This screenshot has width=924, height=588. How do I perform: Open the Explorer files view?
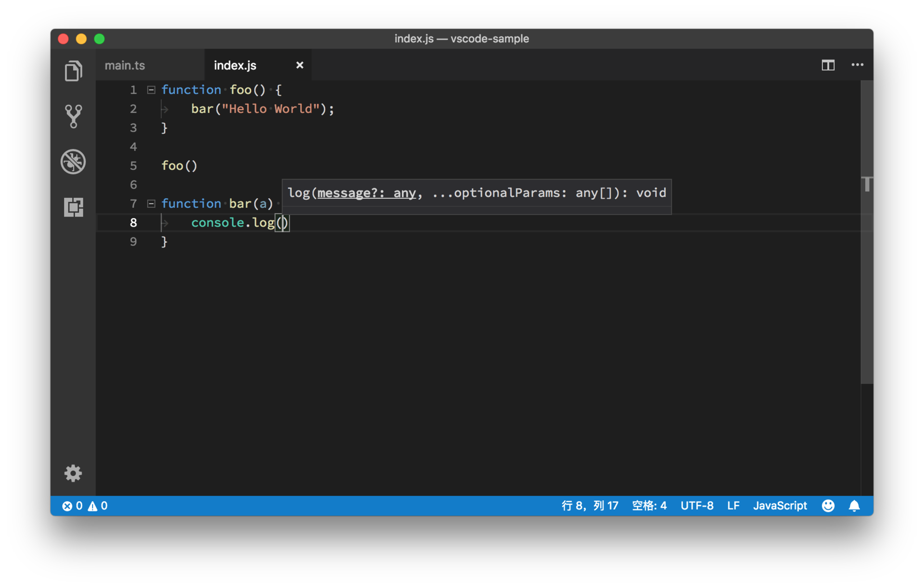pos(73,71)
